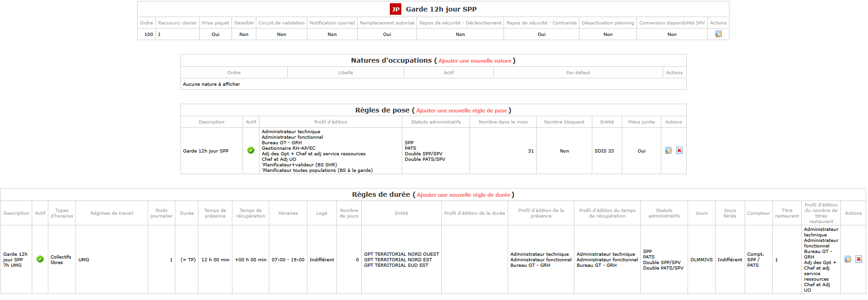This screenshot has width=868, height=300.
Task: Click the Horaires value 07:00 - 19:00
Action: (x=288, y=260)
